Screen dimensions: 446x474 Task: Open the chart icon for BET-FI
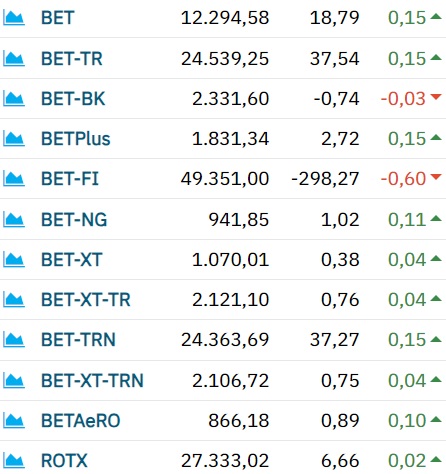[14, 179]
